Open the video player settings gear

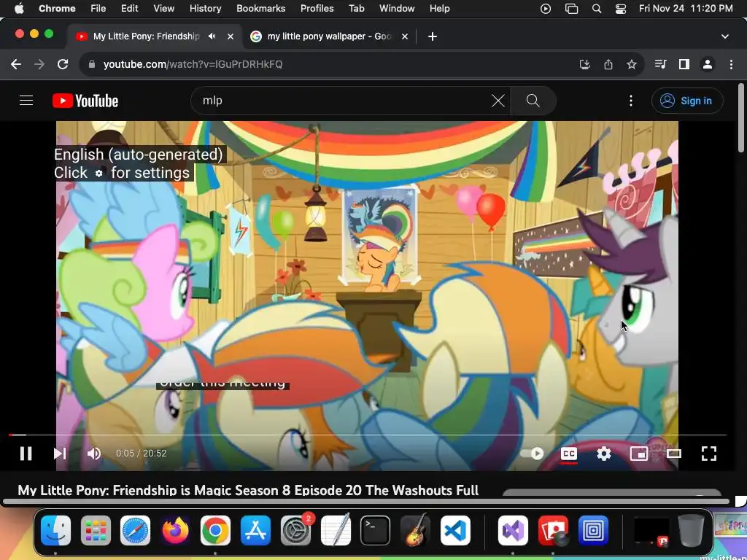coord(603,454)
